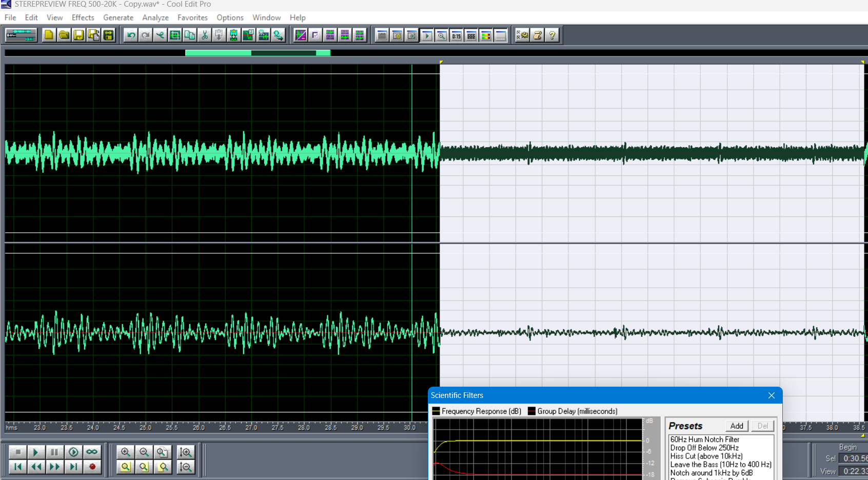The image size is (868, 480).
Task: Open the Analyze menu
Action: (x=155, y=17)
